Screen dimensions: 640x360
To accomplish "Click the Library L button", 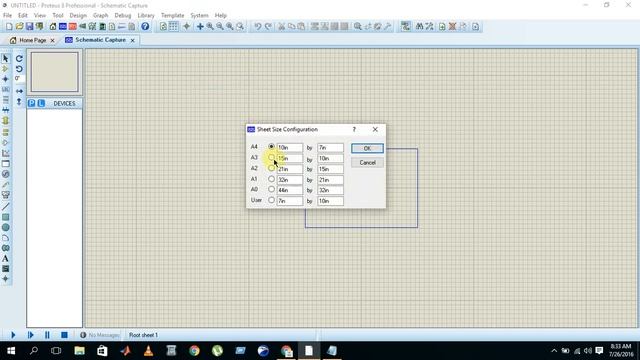I will (41, 103).
